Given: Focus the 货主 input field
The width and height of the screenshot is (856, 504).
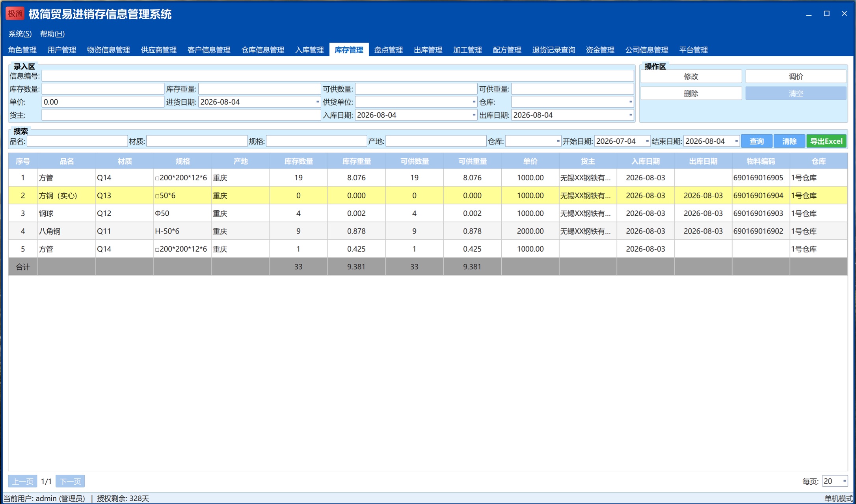Looking at the screenshot, I should [x=181, y=115].
